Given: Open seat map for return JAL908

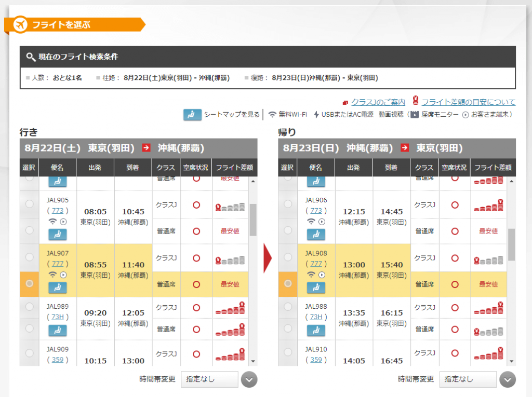Looking at the screenshot, I should click(x=316, y=288).
